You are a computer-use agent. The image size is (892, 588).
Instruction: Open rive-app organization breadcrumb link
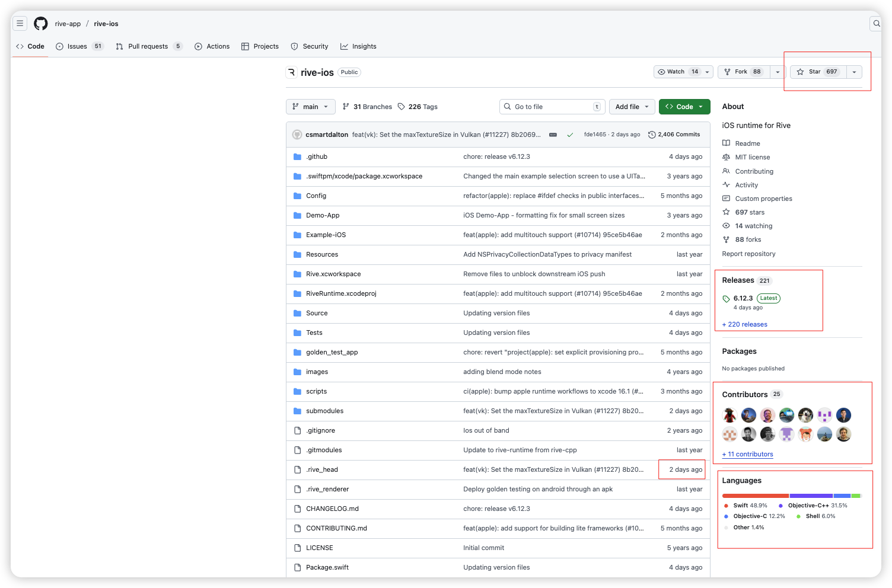click(68, 24)
